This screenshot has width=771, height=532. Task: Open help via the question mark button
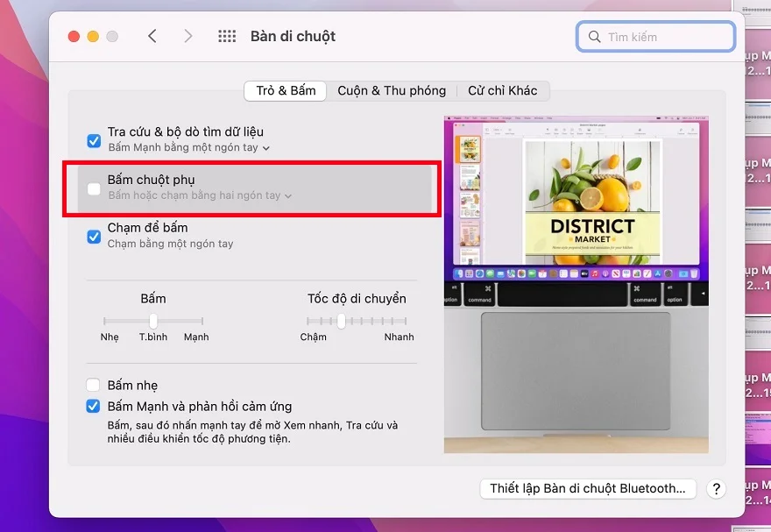pyautogui.click(x=716, y=489)
